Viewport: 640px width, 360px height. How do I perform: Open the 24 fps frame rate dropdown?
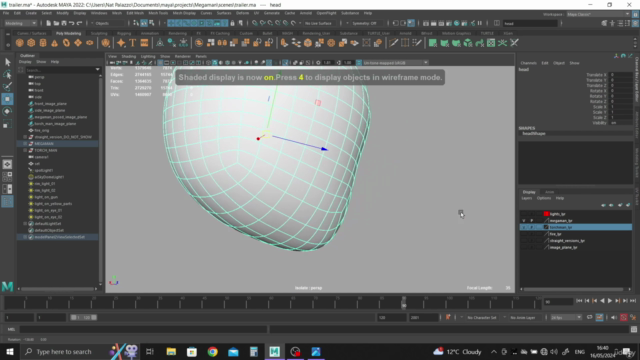[566, 318]
